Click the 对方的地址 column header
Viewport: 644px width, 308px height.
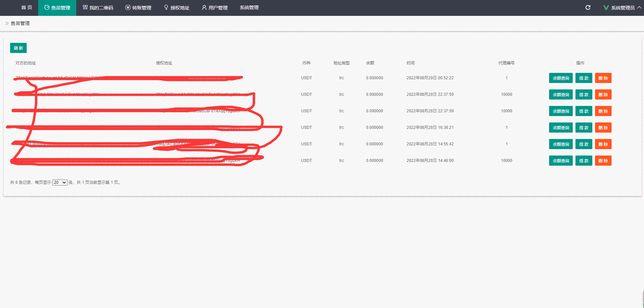(26, 63)
